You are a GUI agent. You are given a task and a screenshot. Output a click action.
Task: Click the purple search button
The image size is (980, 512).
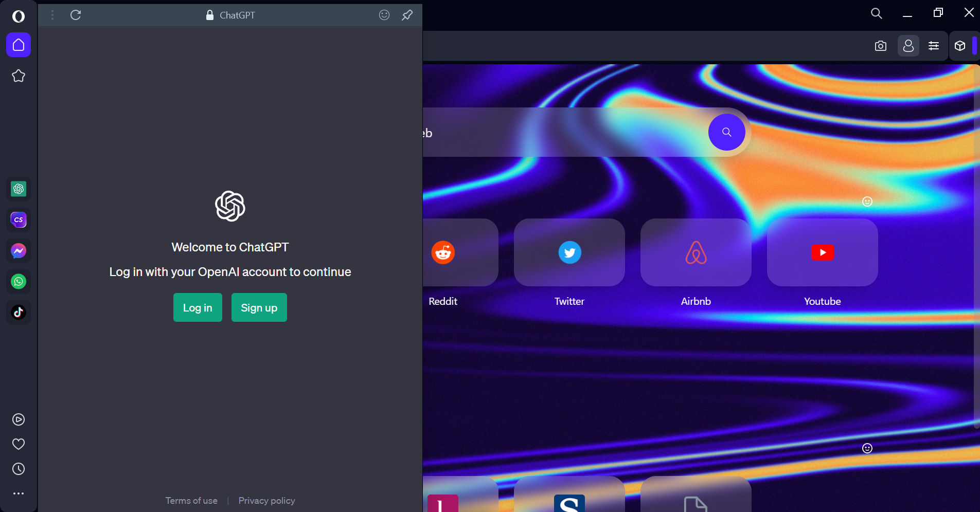(x=727, y=132)
